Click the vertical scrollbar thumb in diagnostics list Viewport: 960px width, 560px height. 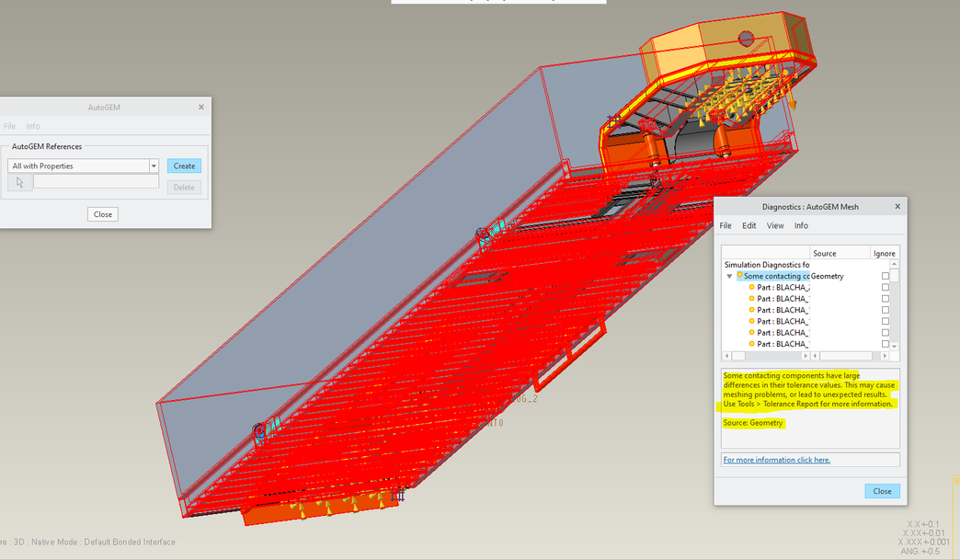(895, 275)
